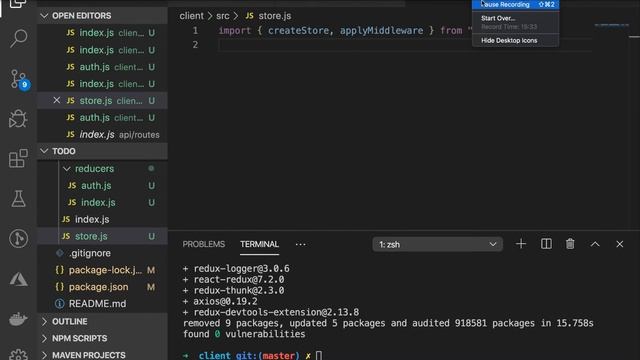The image size is (640, 360).
Task: Open auth.js under reducers folder
Action: 102,185
